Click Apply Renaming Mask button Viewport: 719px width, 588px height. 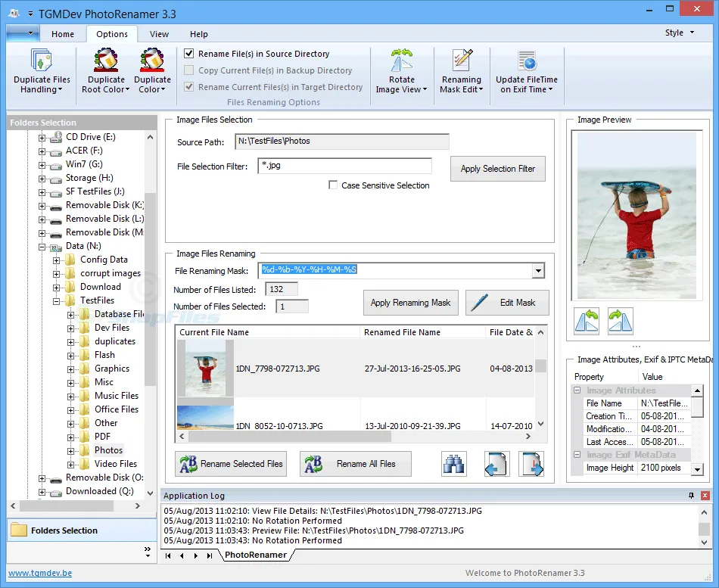410,303
